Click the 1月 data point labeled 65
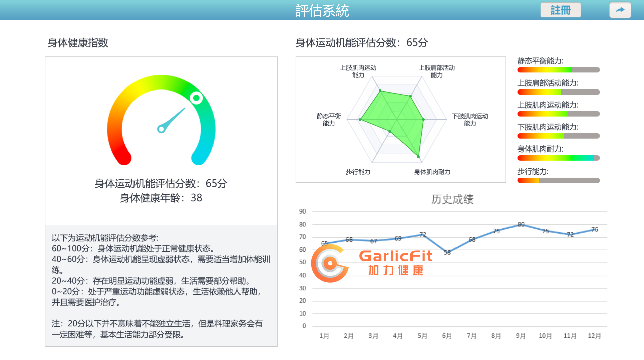The image size is (644, 360). (324, 243)
